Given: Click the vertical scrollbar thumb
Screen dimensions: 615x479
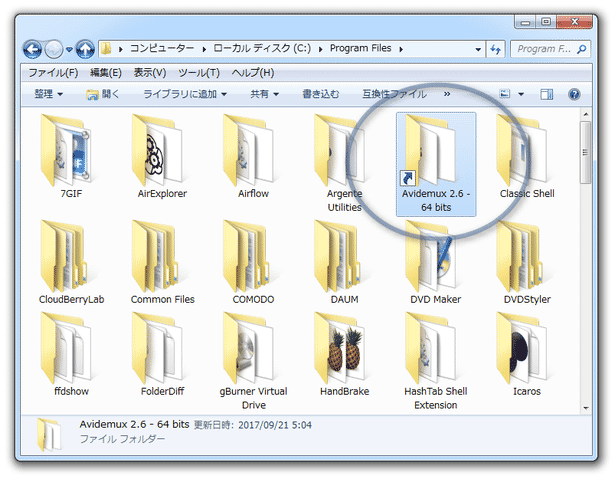Looking at the screenshot, I should (585, 152).
